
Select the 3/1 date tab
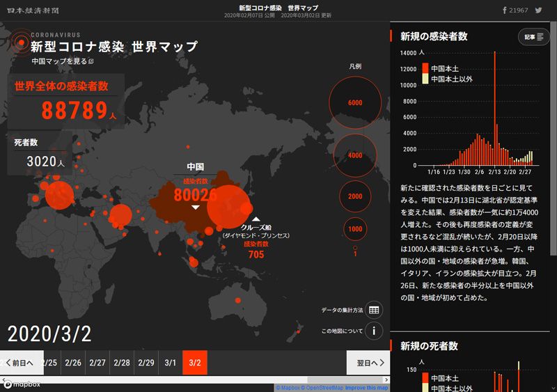[x=171, y=363]
